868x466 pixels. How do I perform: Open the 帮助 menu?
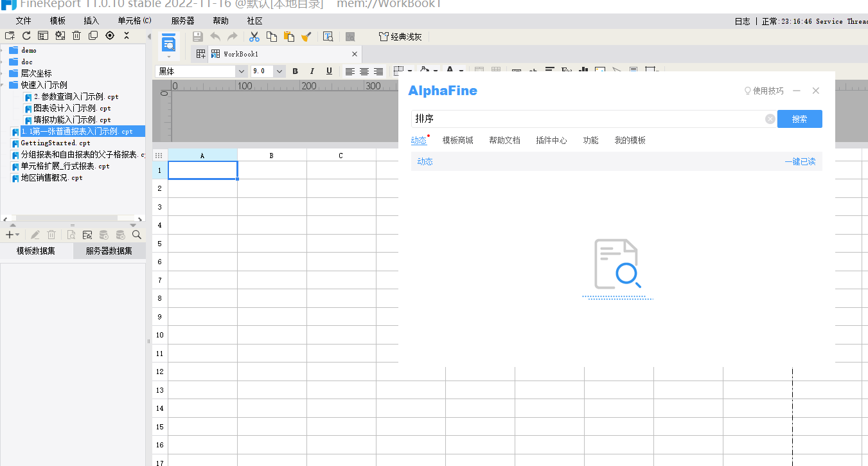coord(220,21)
